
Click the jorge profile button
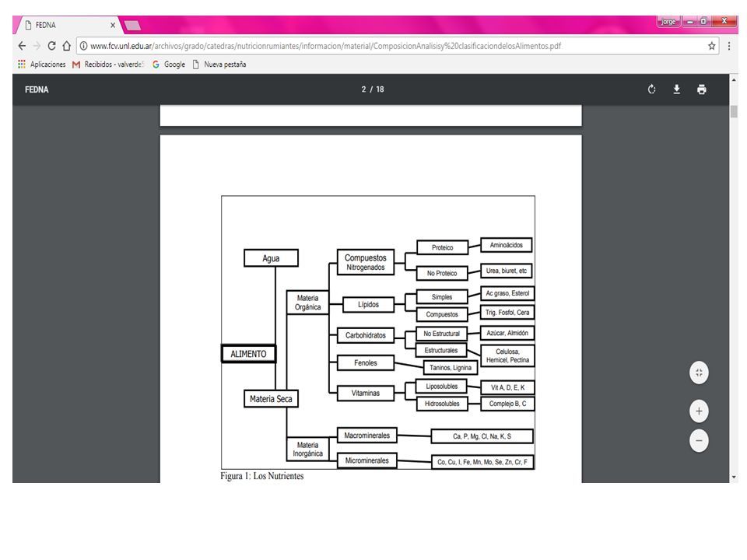668,22
